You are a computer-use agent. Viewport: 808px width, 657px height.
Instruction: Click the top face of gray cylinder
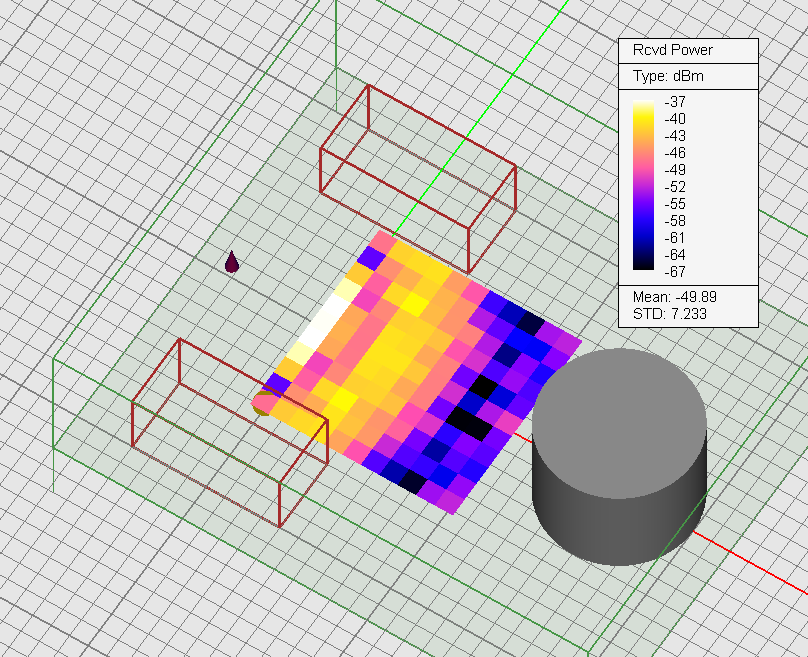coord(619,409)
